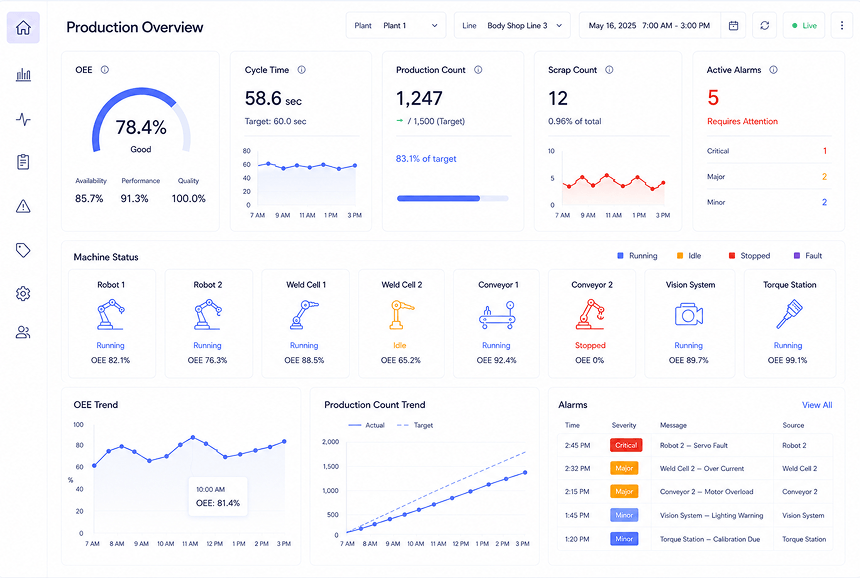This screenshot has height=578, width=860.
Task: Open the pulse activity sidebar icon
Action: coord(23,119)
